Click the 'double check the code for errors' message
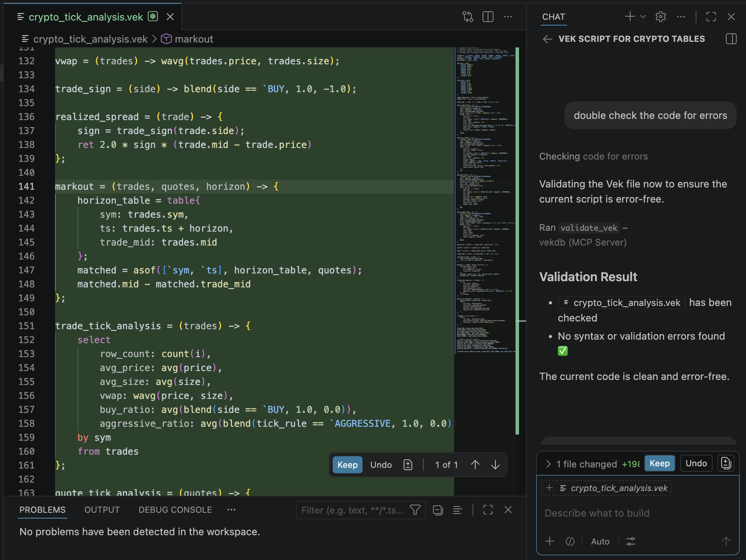746x560 pixels. coord(650,115)
